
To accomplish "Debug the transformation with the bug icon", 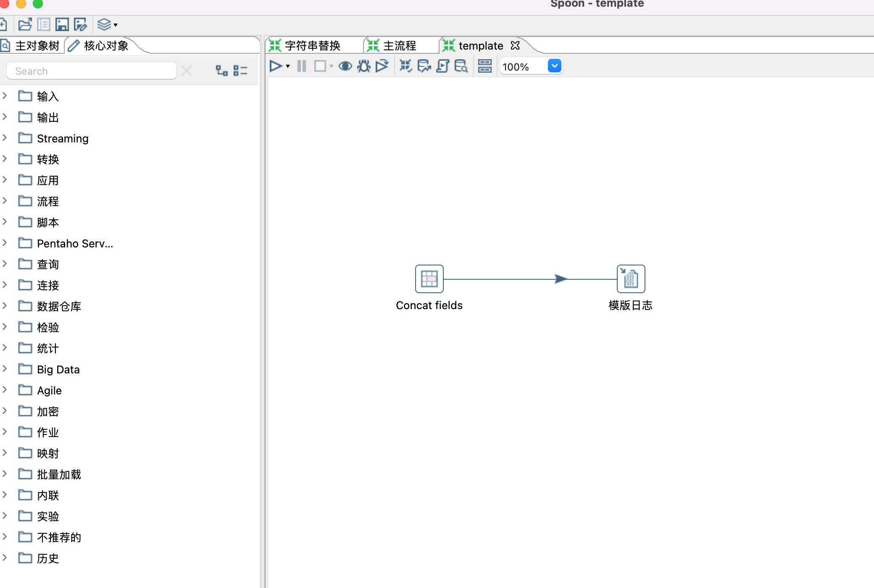I will pos(363,66).
